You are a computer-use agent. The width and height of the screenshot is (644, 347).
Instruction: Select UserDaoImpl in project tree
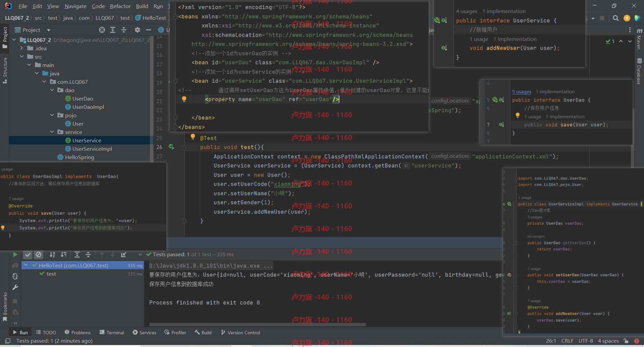point(88,107)
